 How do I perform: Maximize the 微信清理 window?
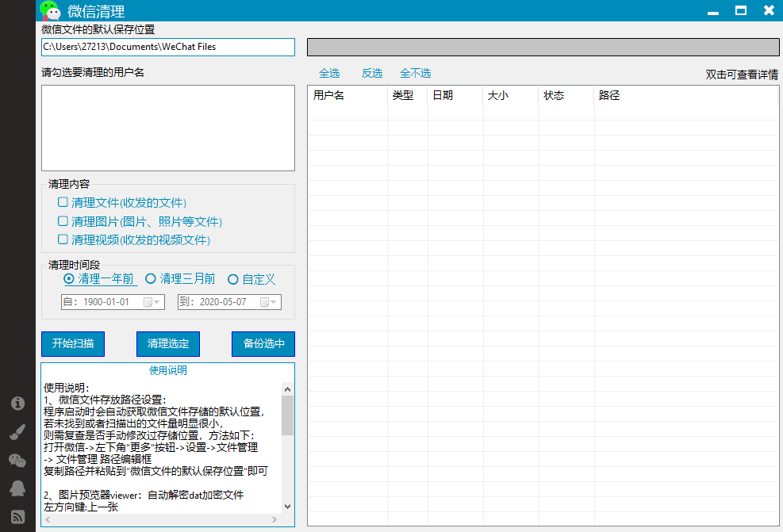click(741, 10)
